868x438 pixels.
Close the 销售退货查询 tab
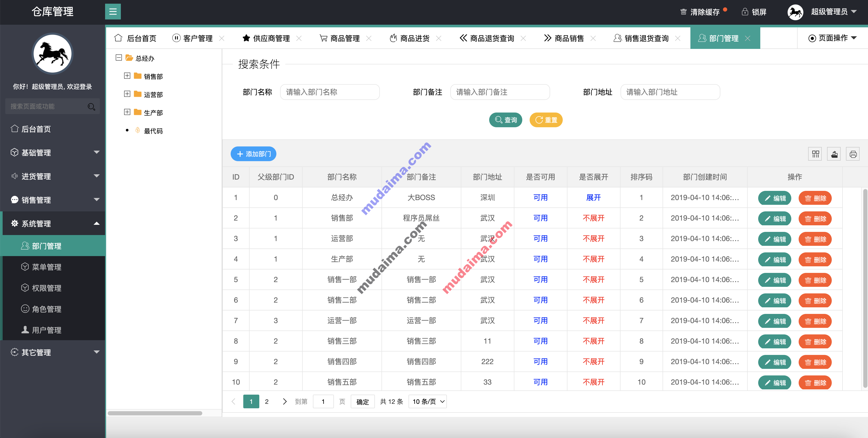click(x=678, y=38)
